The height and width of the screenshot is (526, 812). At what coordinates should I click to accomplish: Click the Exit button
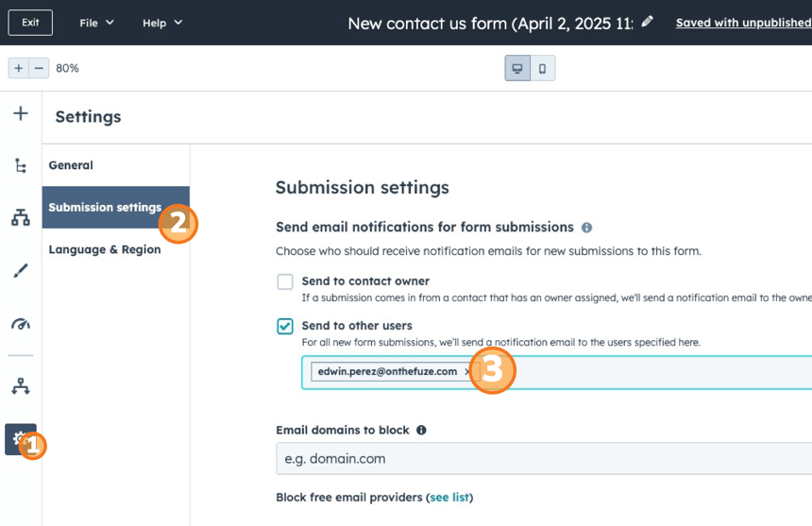[x=30, y=23]
